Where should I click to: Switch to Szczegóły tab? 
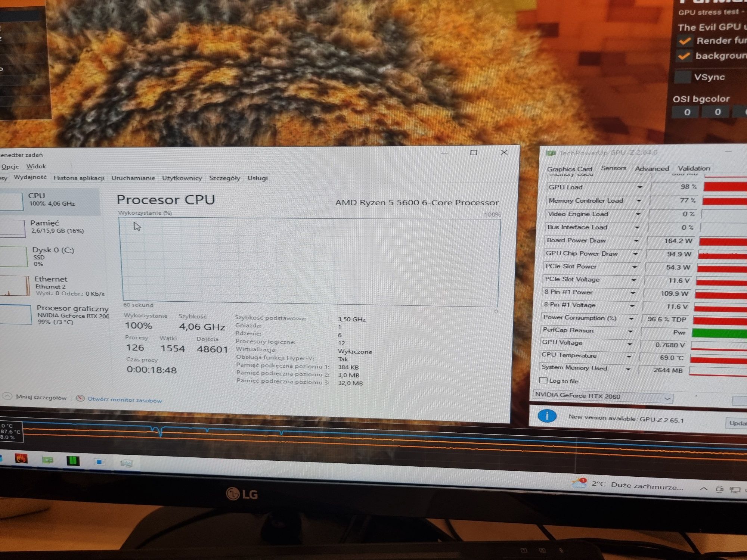pyautogui.click(x=224, y=178)
